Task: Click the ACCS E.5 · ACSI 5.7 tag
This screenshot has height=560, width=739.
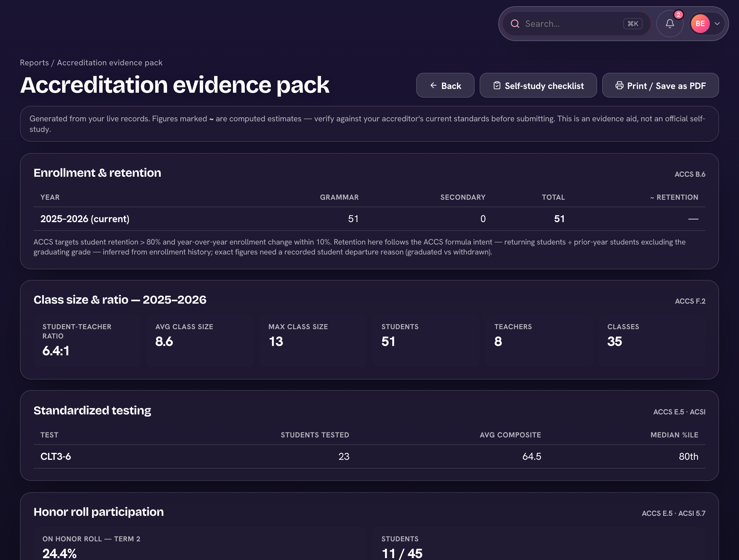Action: pyautogui.click(x=673, y=514)
